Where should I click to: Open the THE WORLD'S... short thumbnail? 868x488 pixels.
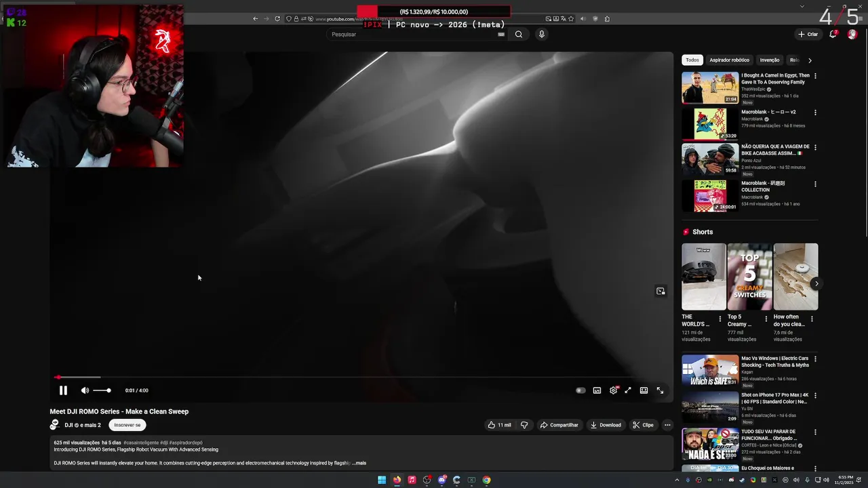coord(704,277)
